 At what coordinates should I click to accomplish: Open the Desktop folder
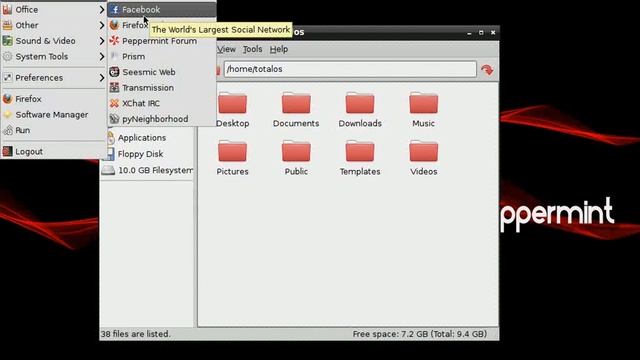pos(232,110)
